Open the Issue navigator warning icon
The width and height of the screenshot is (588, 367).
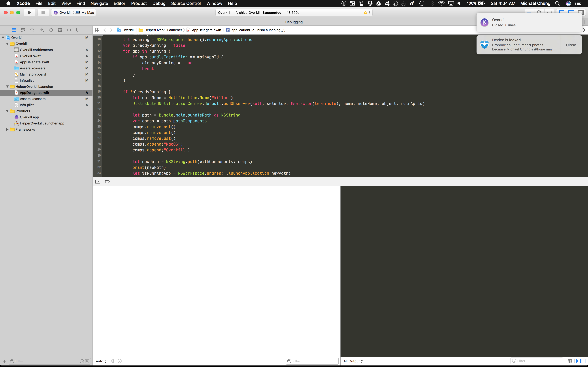(x=41, y=30)
